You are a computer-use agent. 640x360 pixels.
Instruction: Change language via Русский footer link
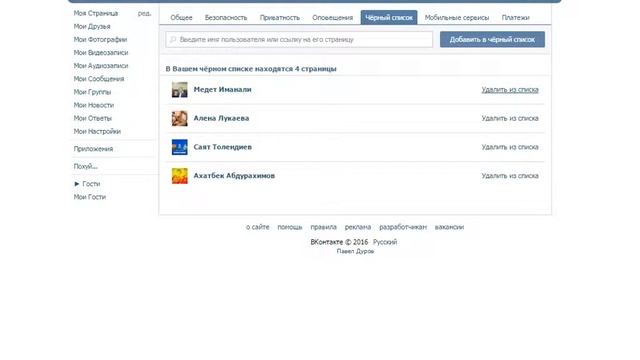coord(384,242)
